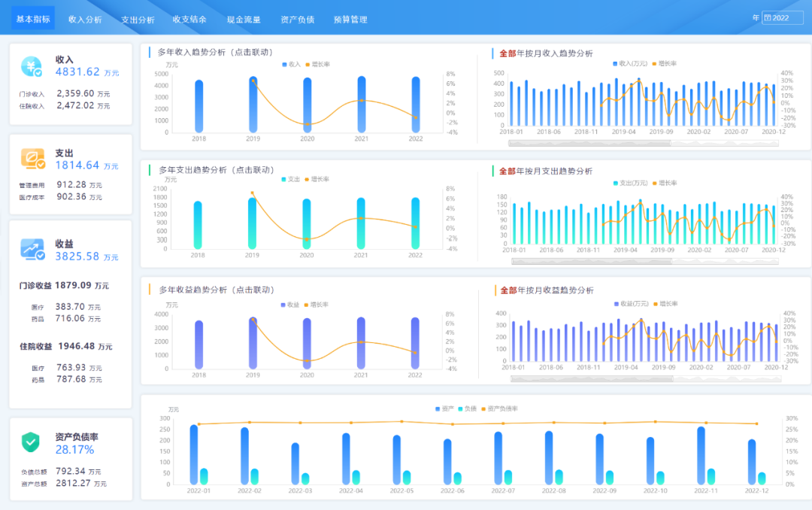Viewport: 812px width, 510px height.
Task: Toggle 收入(万元) legend in monthly revenue chart
Action: pos(630,64)
